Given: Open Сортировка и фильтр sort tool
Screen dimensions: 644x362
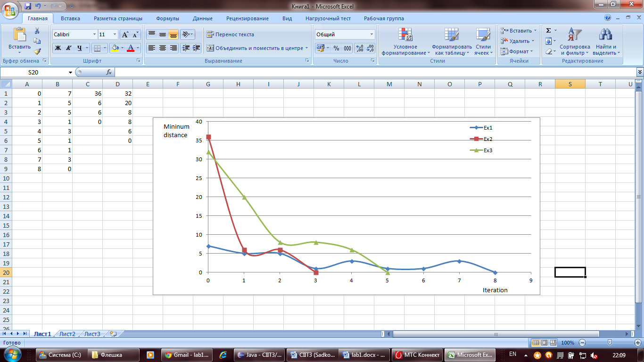Looking at the screenshot, I should (575, 41).
